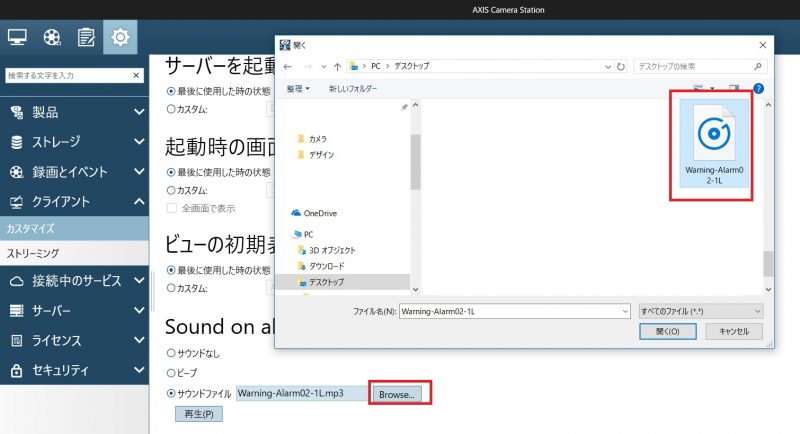Expand the ストレージ sidebar section

point(139,142)
